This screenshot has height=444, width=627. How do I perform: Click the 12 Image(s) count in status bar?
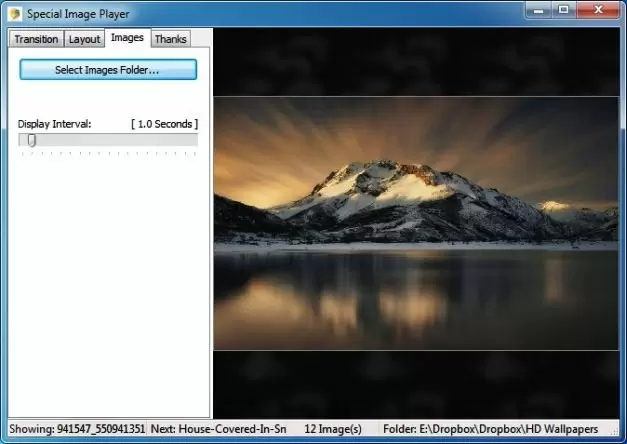click(x=333, y=429)
